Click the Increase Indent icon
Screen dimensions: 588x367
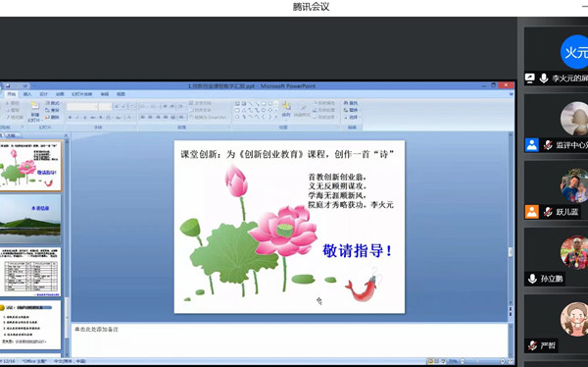(x=172, y=106)
